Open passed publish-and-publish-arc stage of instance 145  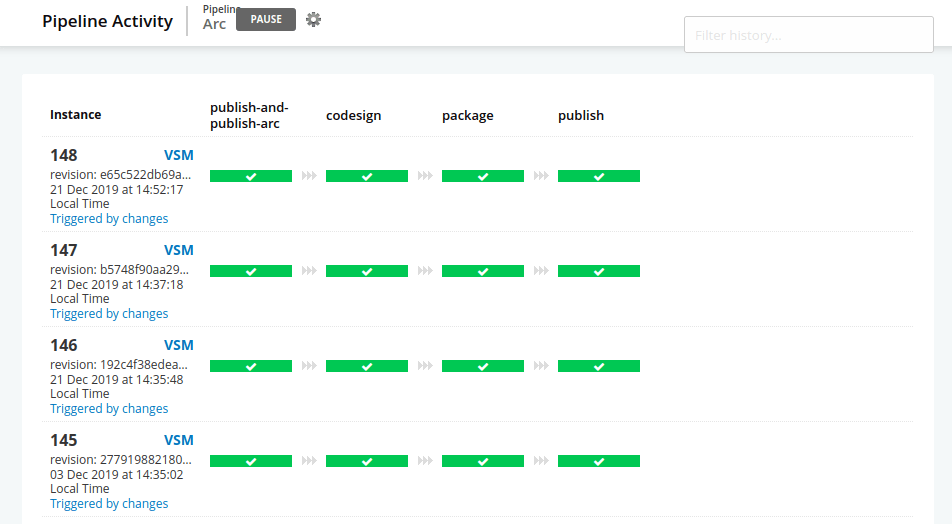pos(251,461)
